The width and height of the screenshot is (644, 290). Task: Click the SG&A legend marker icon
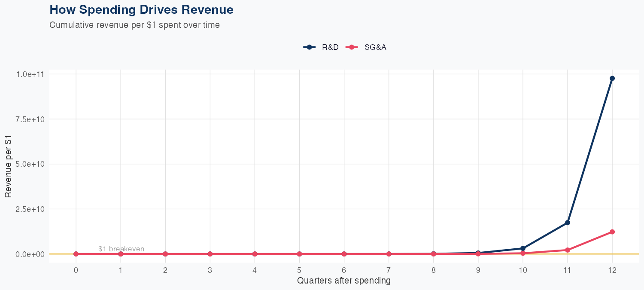352,47
